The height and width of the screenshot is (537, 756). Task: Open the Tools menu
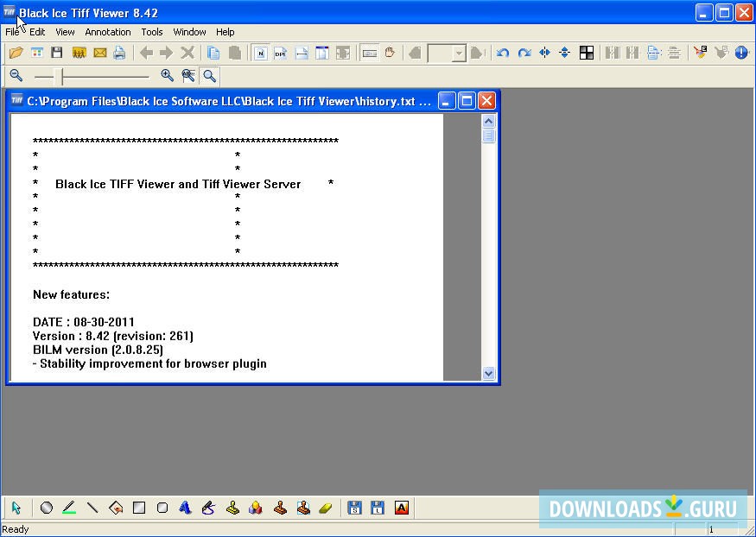152,32
